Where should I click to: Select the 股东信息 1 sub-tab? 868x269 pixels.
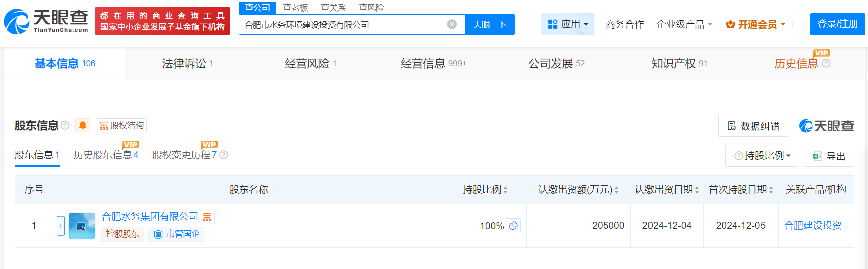tap(37, 155)
